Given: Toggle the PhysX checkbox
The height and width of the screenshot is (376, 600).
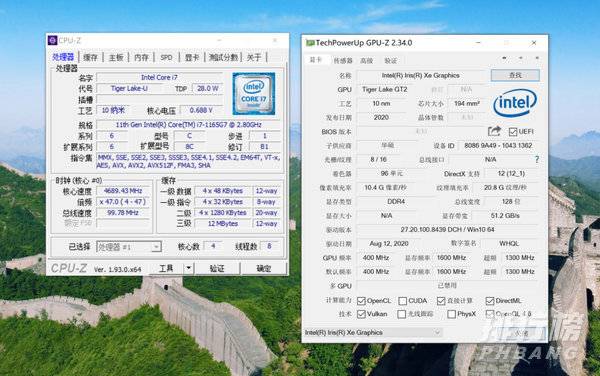Looking at the screenshot, I should pos(451,314).
